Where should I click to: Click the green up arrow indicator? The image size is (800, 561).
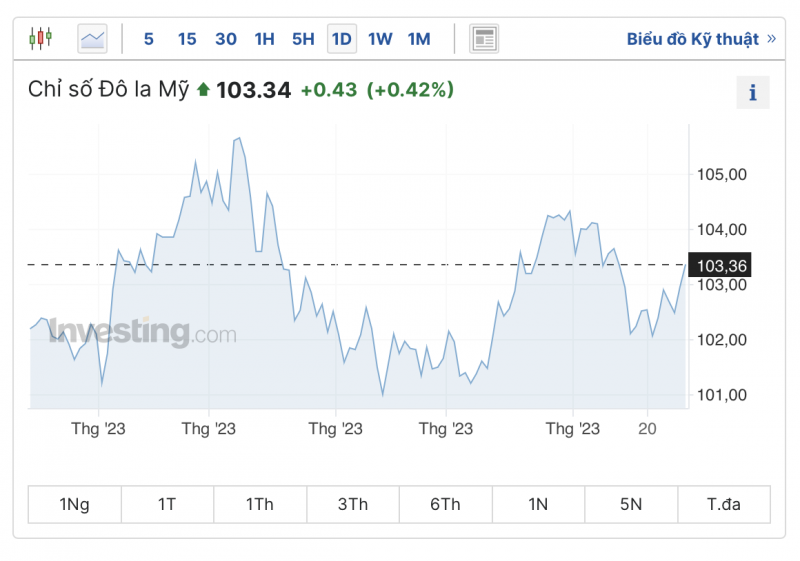(203, 90)
